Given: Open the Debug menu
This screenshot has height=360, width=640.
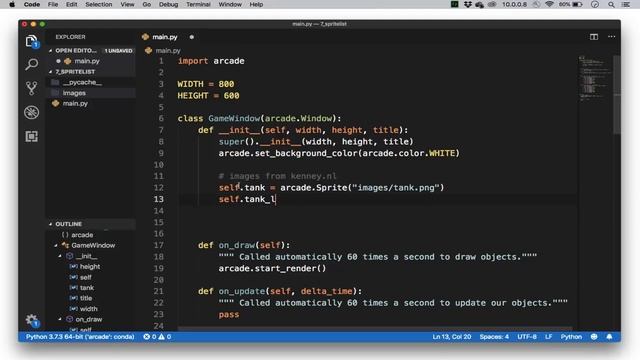Looking at the screenshot, I should coord(169,4).
